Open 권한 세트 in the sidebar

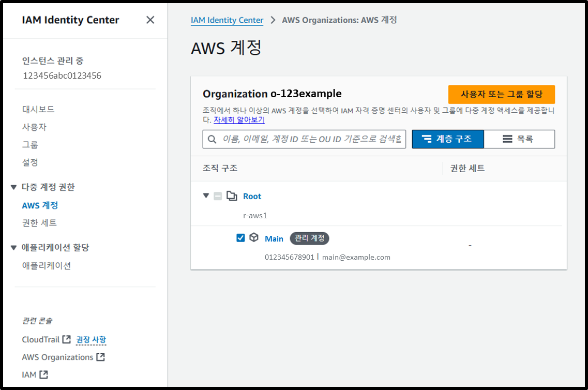click(x=39, y=223)
